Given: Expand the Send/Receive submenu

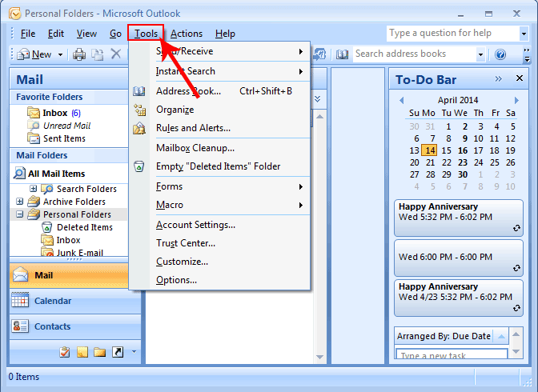Looking at the screenshot, I should [230, 51].
